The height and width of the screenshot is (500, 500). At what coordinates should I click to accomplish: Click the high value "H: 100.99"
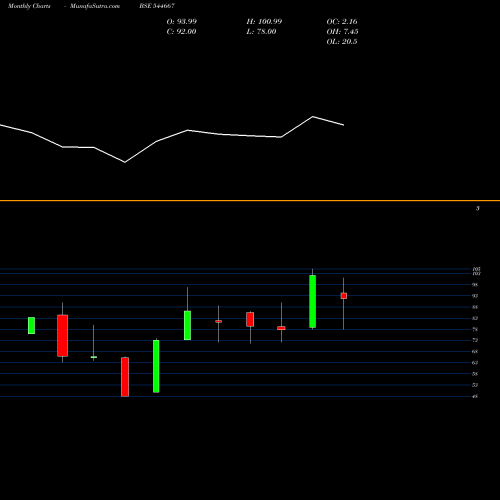pyautogui.click(x=264, y=22)
